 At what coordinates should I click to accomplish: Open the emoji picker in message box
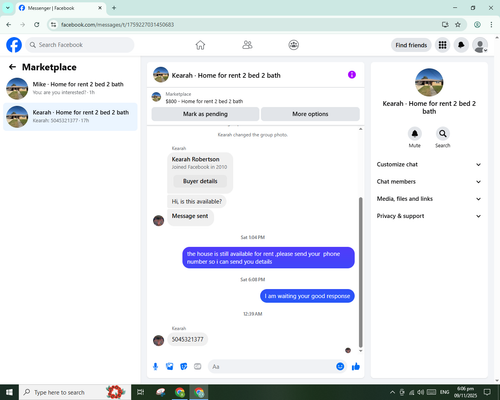[x=340, y=367]
